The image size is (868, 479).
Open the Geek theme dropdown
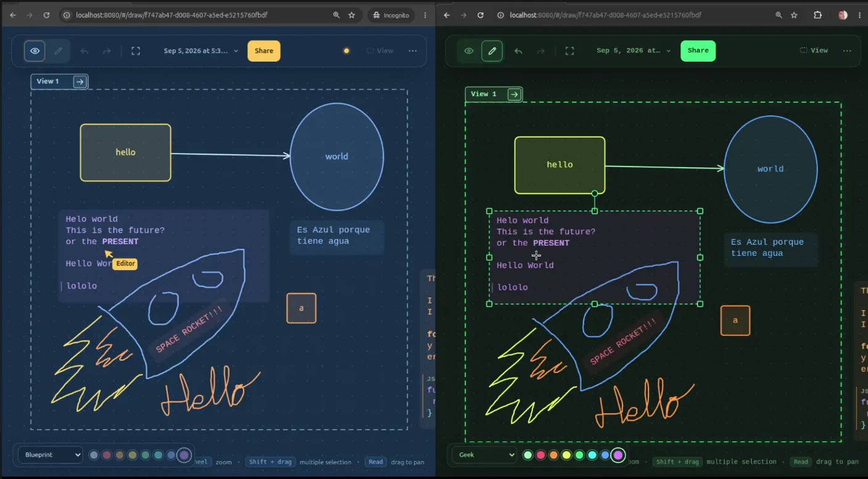point(484,455)
